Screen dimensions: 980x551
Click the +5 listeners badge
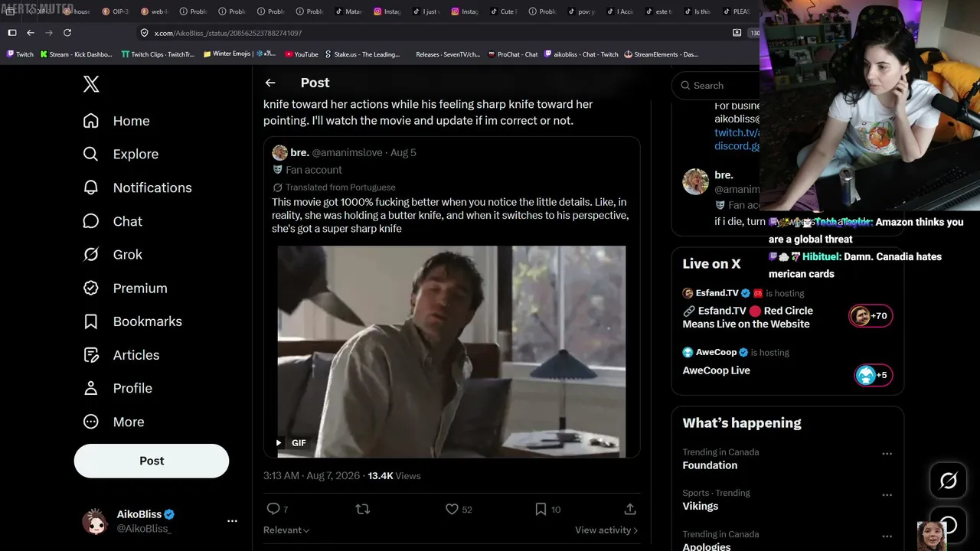pyautogui.click(x=873, y=375)
